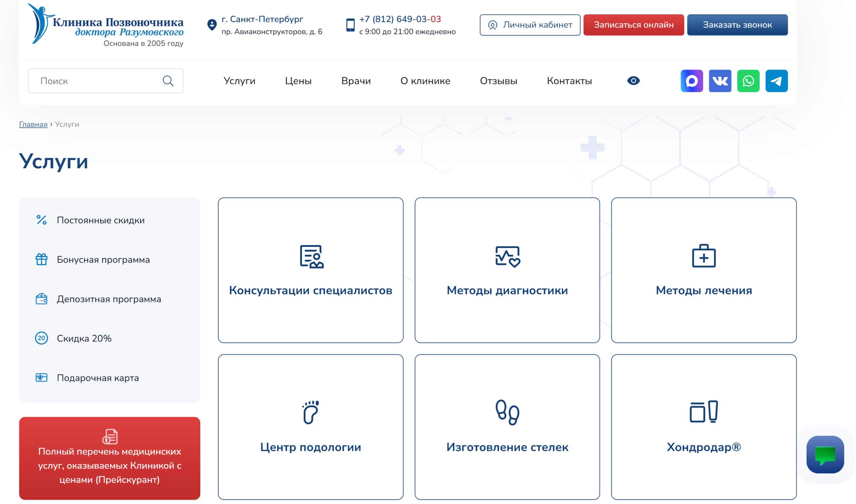The width and height of the screenshot is (856, 504).
Task: Open the green live chat widget
Action: click(825, 455)
